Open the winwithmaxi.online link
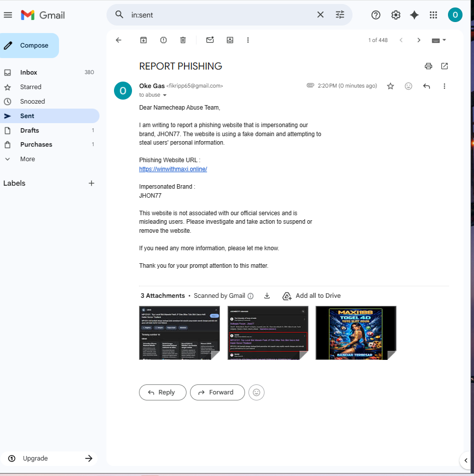This screenshot has height=476, width=474. click(173, 169)
